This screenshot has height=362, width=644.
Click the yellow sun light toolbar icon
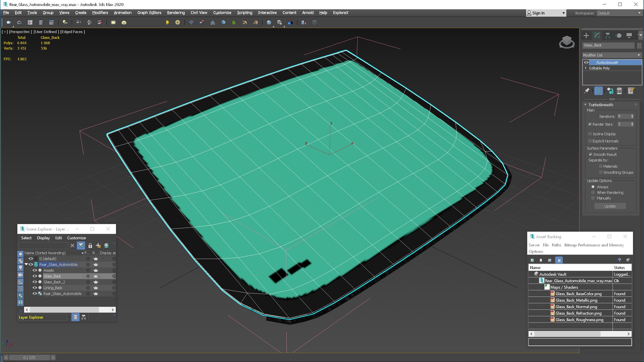click(167, 22)
